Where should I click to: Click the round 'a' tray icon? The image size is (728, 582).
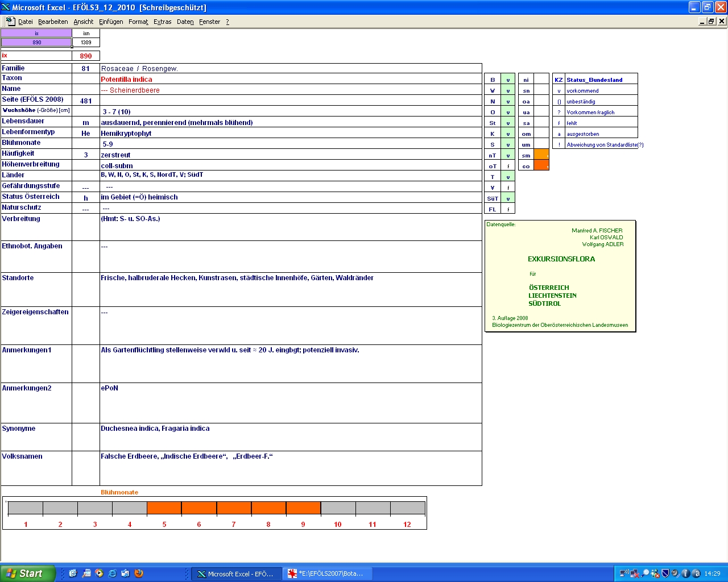tap(696, 573)
